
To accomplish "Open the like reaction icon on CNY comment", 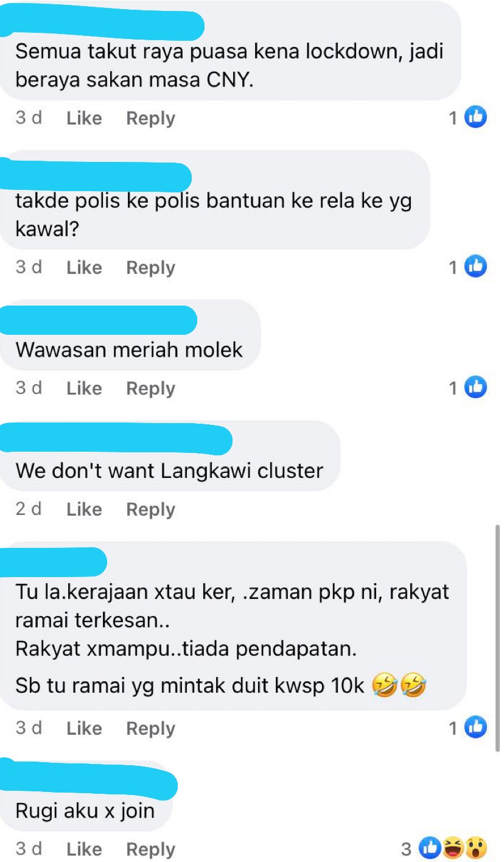I will (476, 116).
